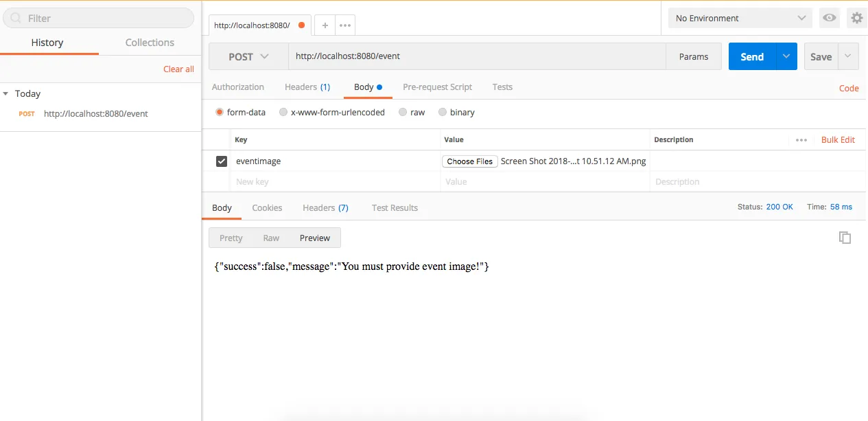Switch to the Collections sidebar tab

pyautogui.click(x=150, y=43)
